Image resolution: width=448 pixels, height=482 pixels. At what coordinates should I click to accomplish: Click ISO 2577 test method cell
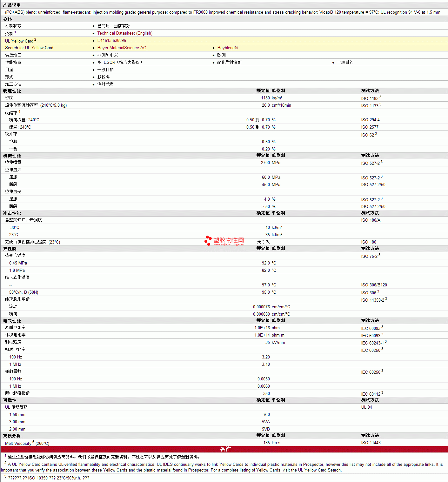tap(370, 127)
